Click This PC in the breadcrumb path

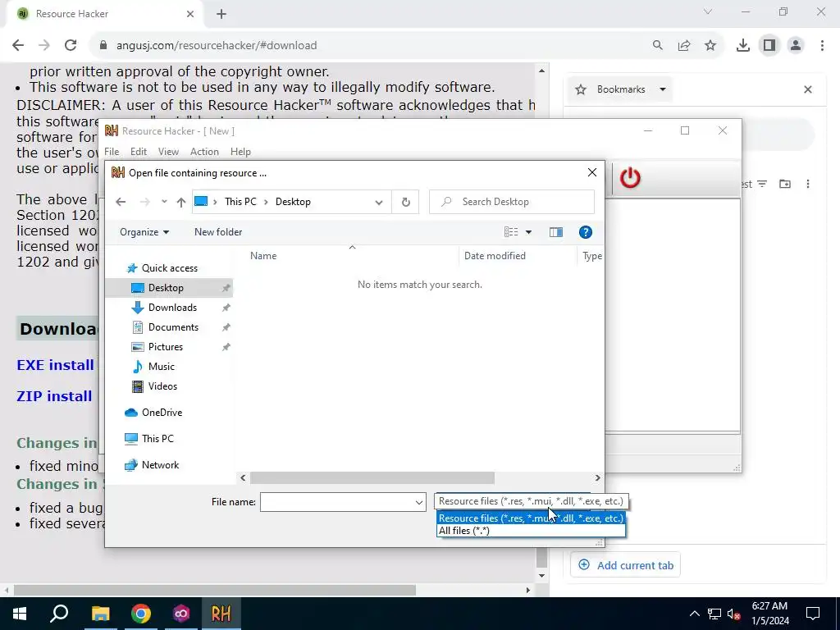tap(240, 202)
